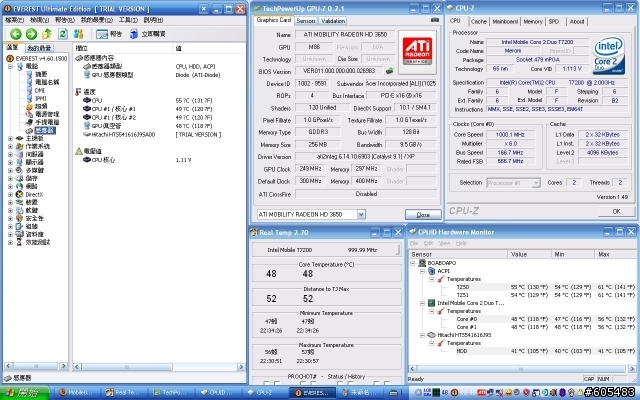Select TZS0 row in Hardware Monitor

[x=546, y=287]
